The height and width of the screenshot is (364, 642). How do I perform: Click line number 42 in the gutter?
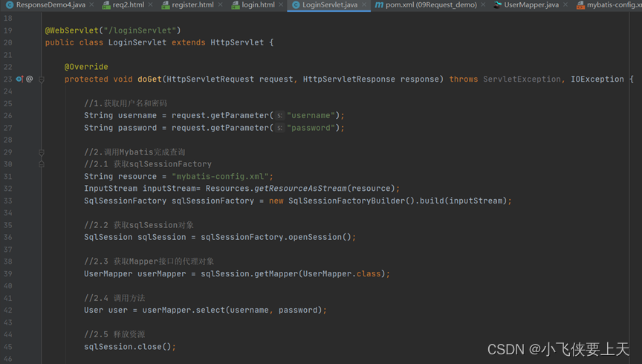pyautogui.click(x=7, y=310)
